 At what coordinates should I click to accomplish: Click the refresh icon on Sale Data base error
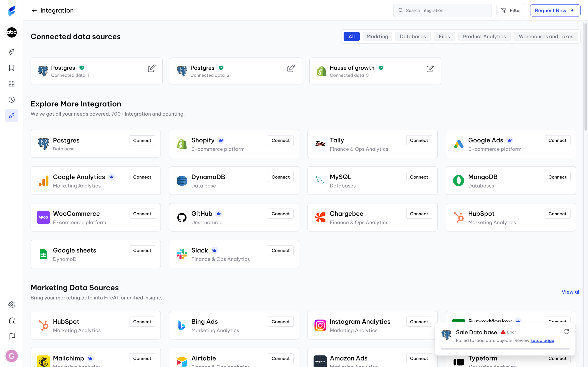[566, 332]
